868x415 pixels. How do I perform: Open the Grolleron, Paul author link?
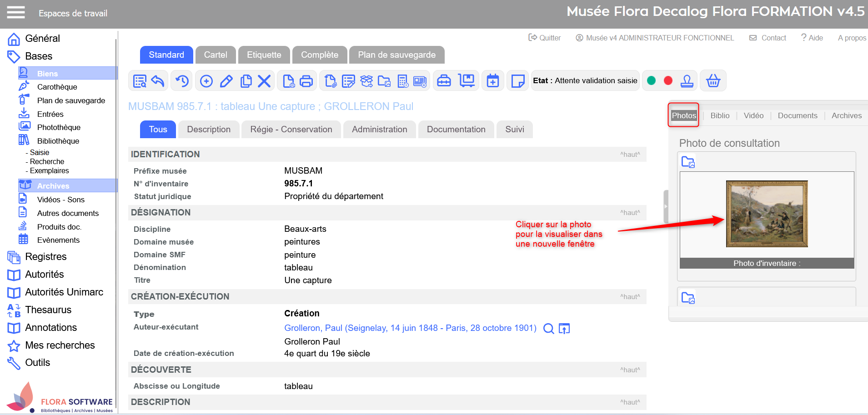410,328
